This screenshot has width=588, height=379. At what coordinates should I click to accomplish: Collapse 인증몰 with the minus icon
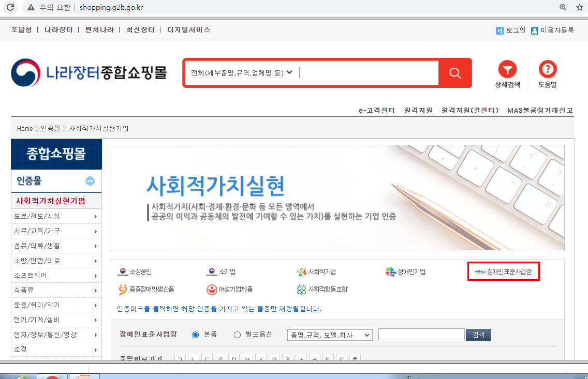[90, 181]
